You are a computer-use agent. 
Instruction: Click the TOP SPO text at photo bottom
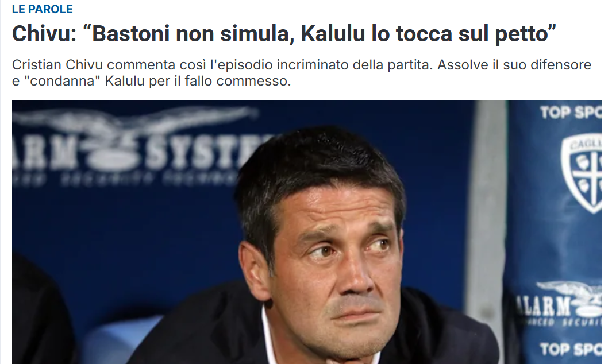tap(571, 348)
